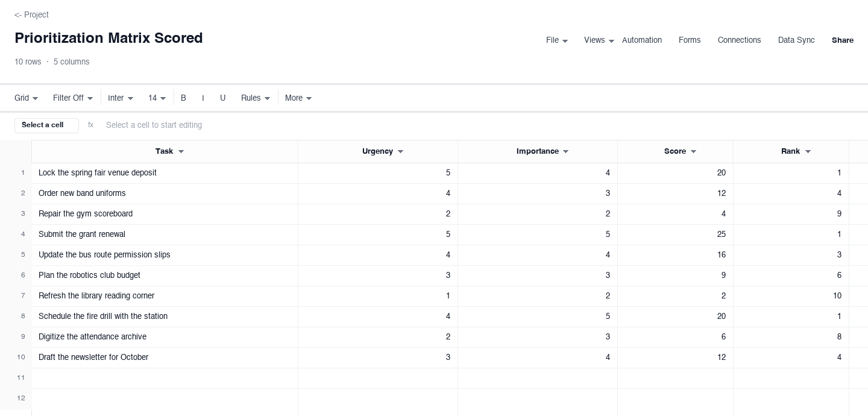
Task: Select Score cell 25 for grant renewal
Action: (675, 235)
